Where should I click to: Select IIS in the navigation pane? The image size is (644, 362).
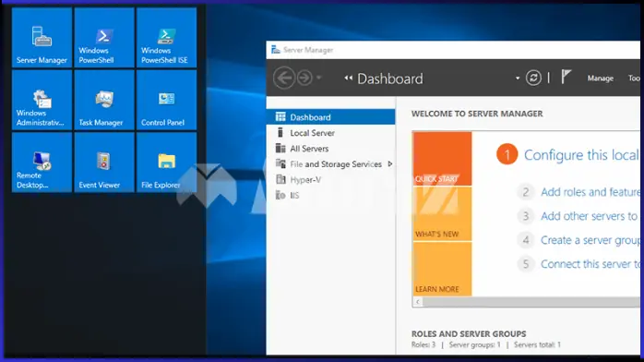[330, 195]
